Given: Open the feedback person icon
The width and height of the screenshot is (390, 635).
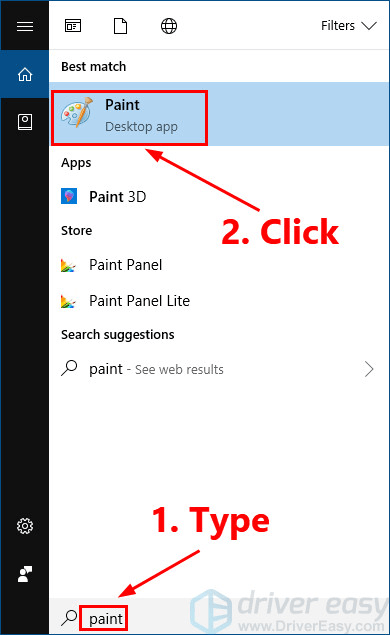Looking at the screenshot, I should pos(25,574).
